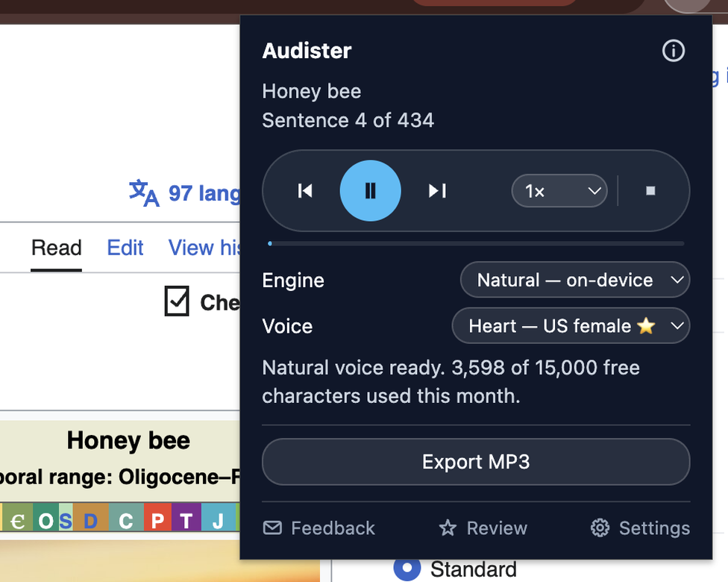Open the Voice dropdown showing Heart
This screenshot has height=582, width=728.
tap(571, 325)
